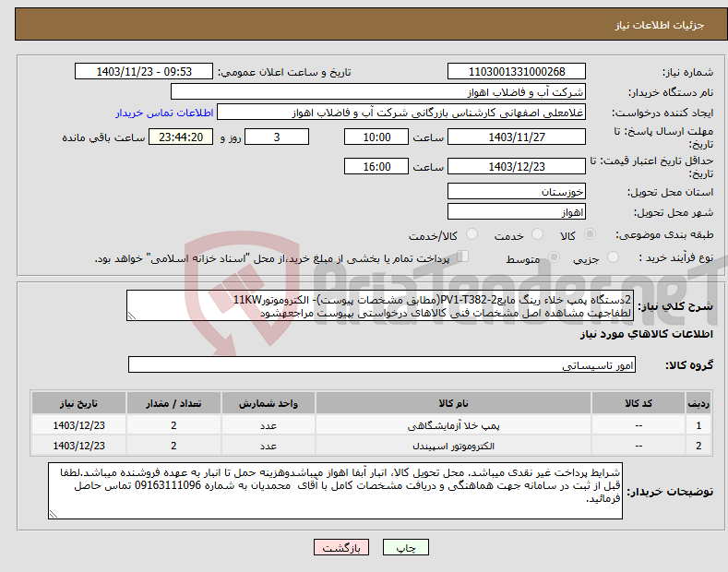Image resolution: width=728 pixels, height=572 pixels.
Task: Click item name پمپ خلا آزمایشگاهی
Action: [x=453, y=425]
